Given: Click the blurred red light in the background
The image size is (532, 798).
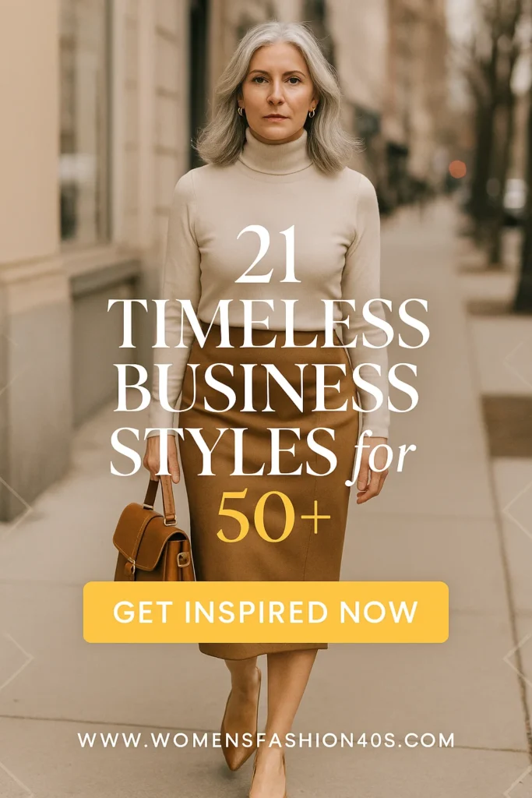Looking at the screenshot, I should (457, 169).
